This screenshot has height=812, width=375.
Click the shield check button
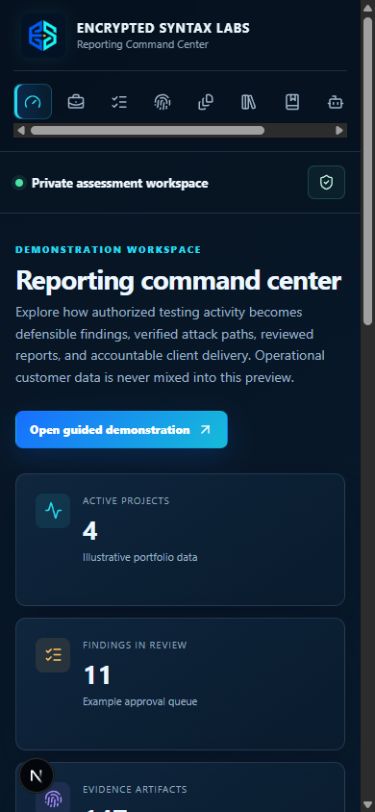click(x=326, y=182)
